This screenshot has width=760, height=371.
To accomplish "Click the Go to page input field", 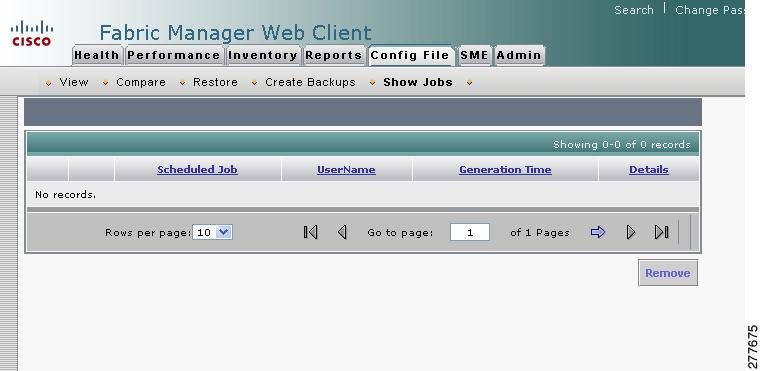I will 470,232.
